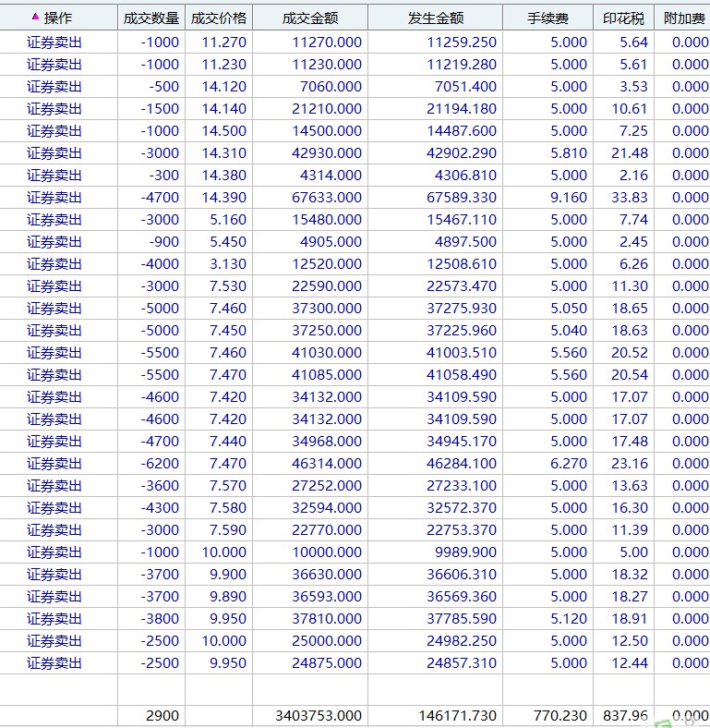
Task: Click the price cell 3.130
Action: click(x=227, y=263)
